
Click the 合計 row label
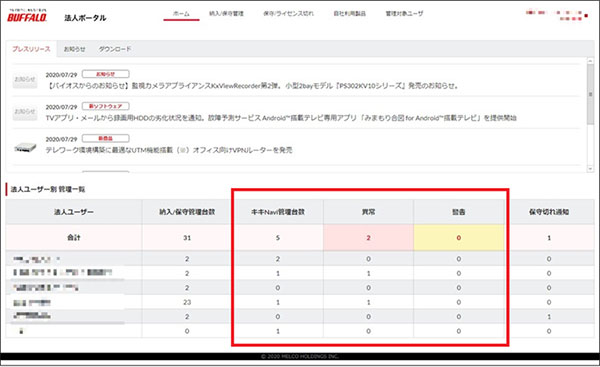point(74,238)
